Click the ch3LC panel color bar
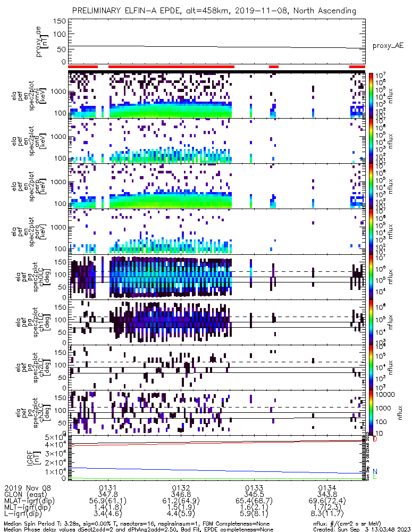 pyautogui.click(x=371, y=413)
